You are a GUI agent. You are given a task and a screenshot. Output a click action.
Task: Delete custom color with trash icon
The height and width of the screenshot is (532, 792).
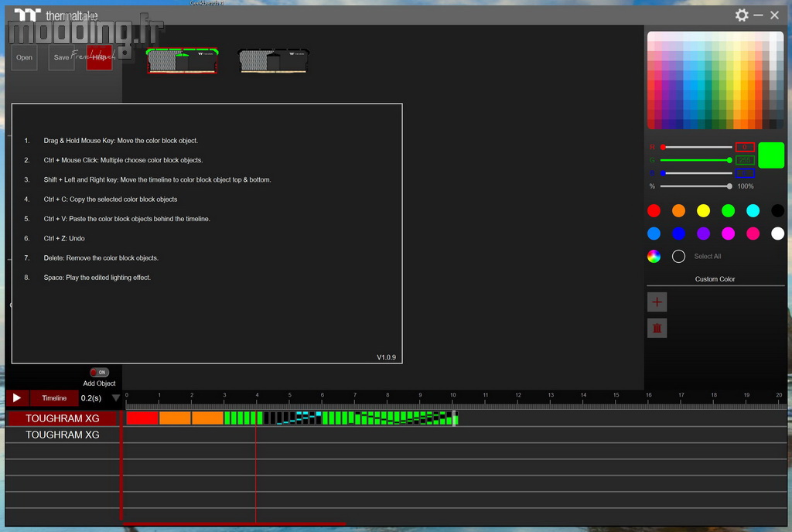pyautogui.click(x=657, y=328)
